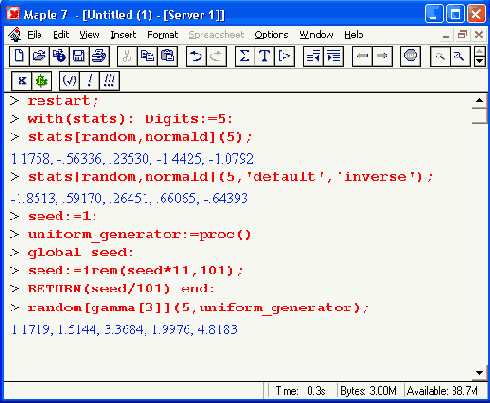Click the 'stats[random,normald](5);' command line
The image size is (490, 403).
point(140,137)
